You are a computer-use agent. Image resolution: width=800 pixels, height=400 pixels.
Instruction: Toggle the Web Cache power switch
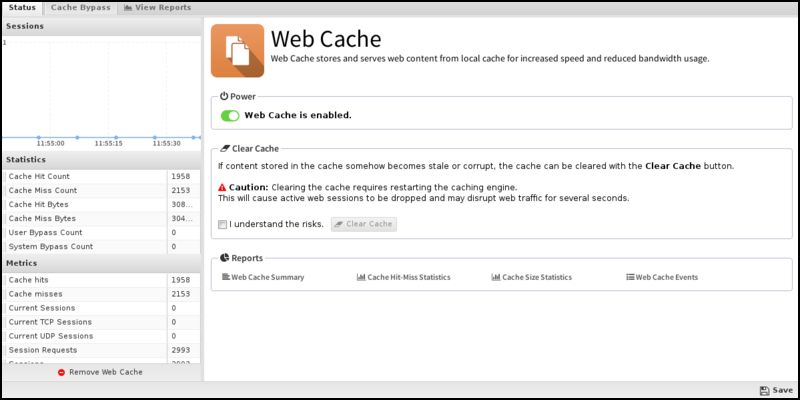point(230,115)
